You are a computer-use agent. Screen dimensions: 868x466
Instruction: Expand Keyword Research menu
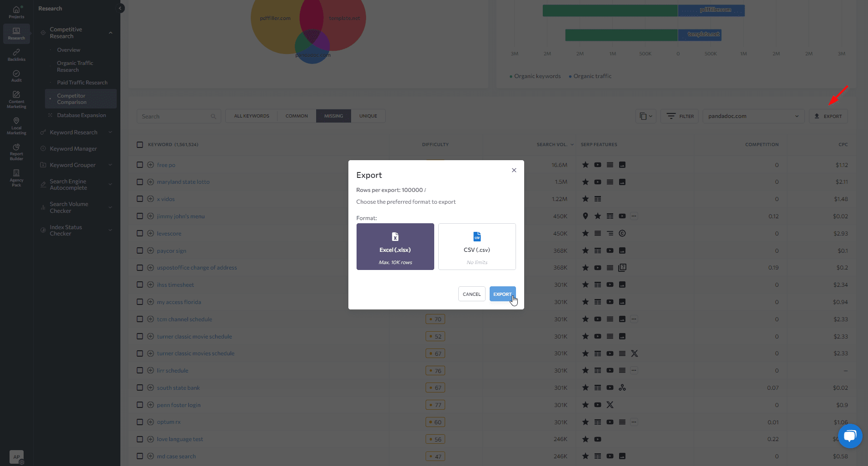110,132
